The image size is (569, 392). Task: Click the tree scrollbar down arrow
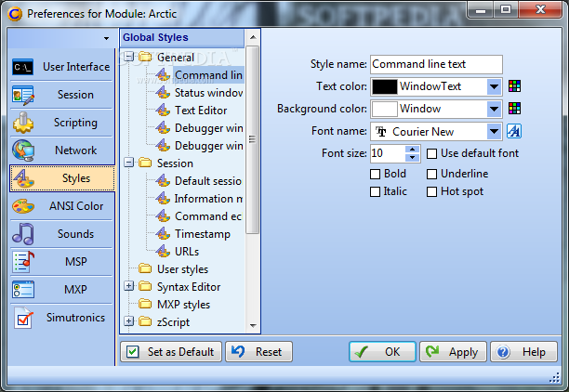pyautogui.click(x=253, y=326)
